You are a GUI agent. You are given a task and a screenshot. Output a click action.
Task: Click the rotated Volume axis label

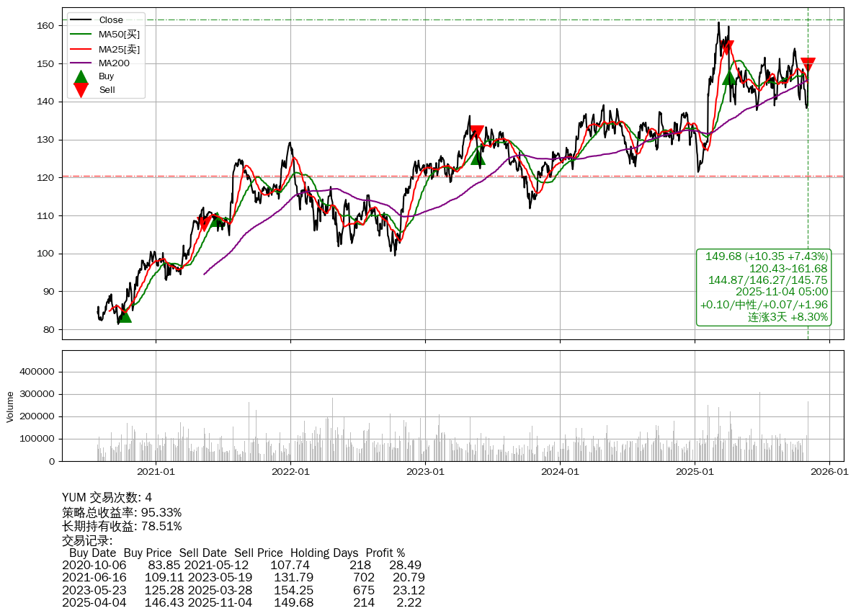(x=10, y=406)
